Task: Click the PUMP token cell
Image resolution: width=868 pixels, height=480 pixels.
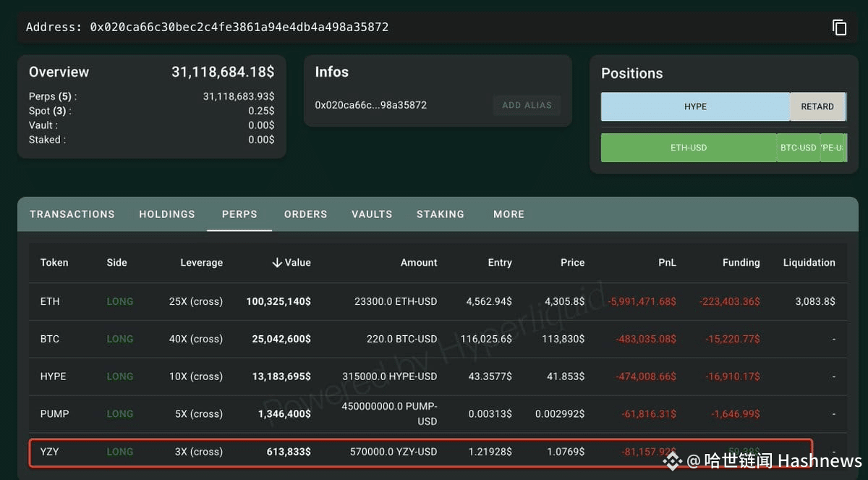Action: [54, 414]
